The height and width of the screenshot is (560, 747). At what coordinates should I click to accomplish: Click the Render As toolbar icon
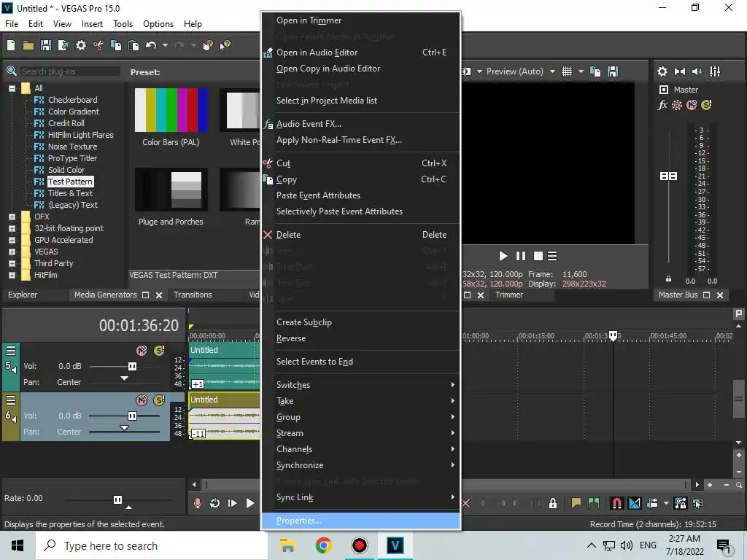[63, 45]
